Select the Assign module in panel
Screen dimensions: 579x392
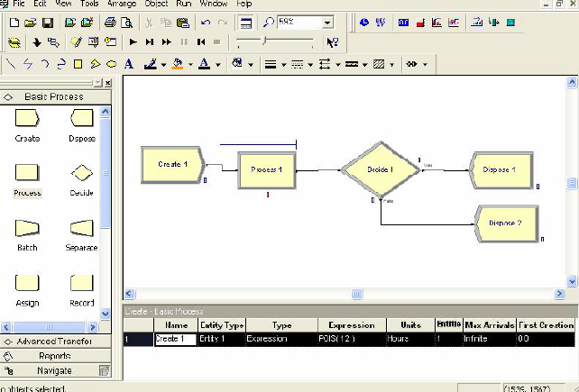click(x=27, y=290)
